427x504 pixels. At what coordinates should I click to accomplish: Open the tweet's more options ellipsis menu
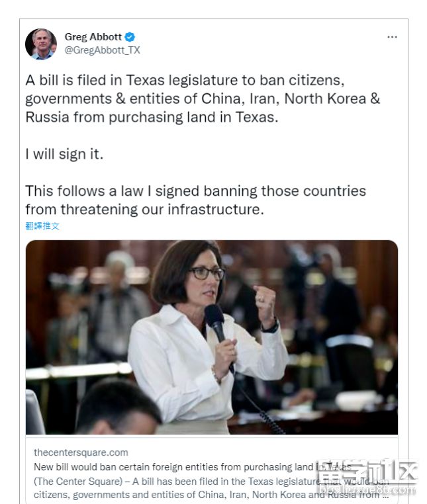tap(392, 37)
